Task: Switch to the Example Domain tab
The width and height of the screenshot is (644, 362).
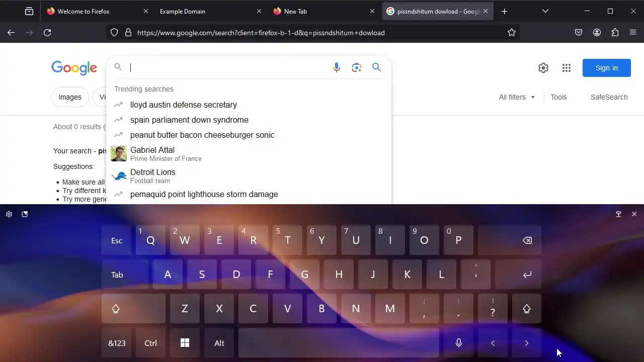Action: click(210, 11)
